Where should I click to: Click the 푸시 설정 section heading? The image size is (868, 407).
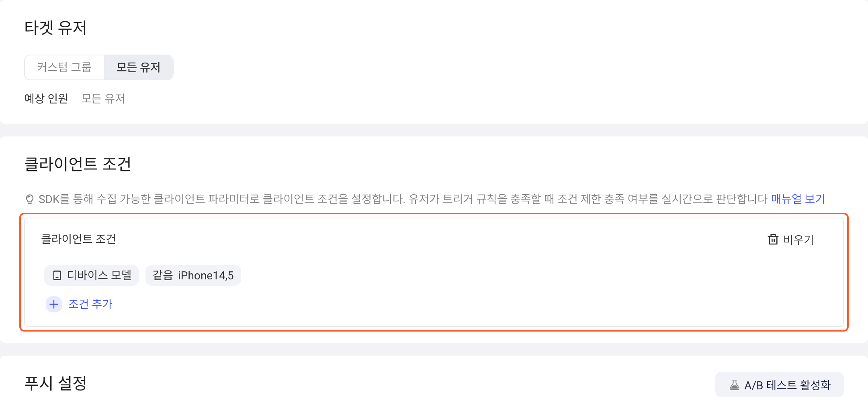(x=55, y=383)
